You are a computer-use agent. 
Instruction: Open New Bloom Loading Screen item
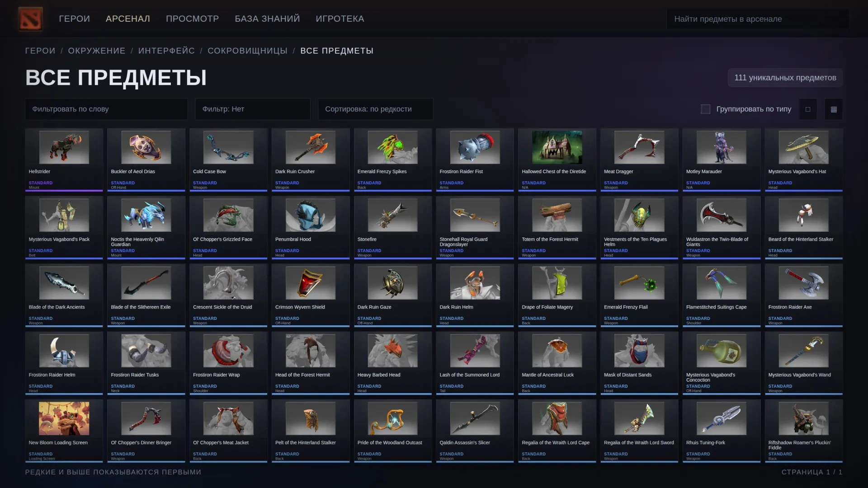click(64, 431)
